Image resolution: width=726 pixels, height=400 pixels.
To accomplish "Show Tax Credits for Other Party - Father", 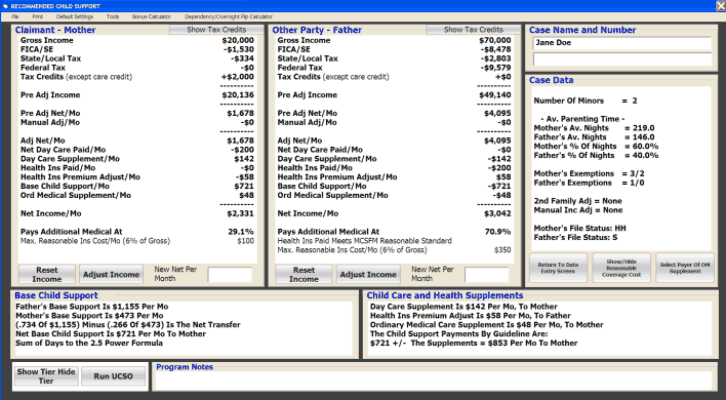I will click(473, 30).
